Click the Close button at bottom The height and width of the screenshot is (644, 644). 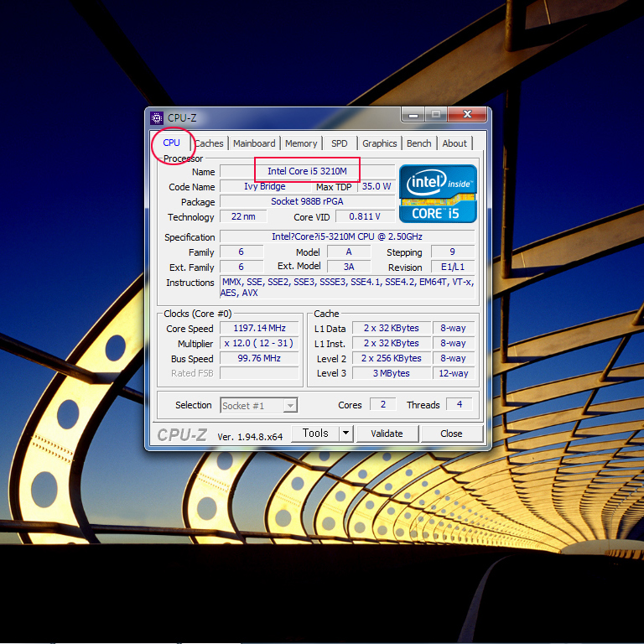coord(451,434)
